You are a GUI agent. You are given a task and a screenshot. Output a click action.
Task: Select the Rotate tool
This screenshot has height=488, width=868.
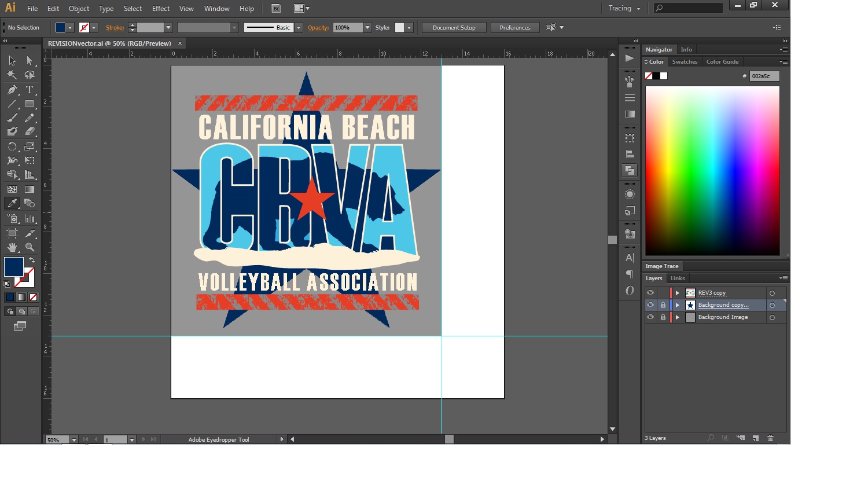click(x=12, y=146)
